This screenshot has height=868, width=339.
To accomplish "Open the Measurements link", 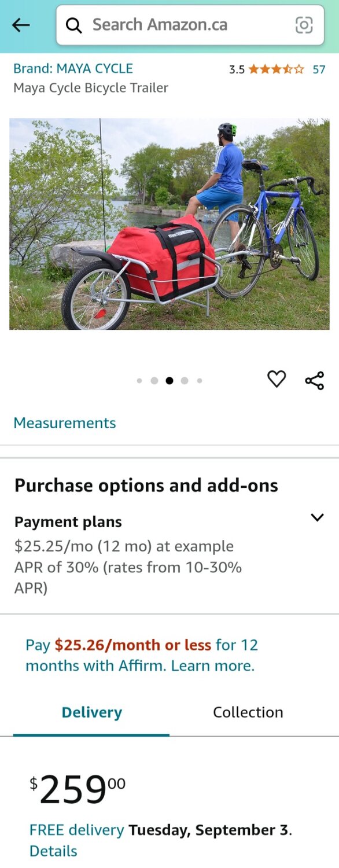I will (64, 423).
